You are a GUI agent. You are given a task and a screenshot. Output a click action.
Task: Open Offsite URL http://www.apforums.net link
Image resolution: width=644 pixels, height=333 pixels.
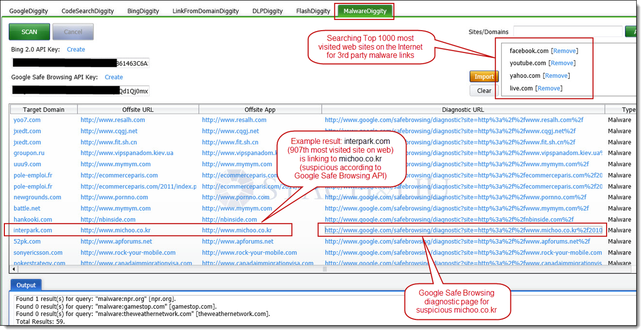tap(116, 241)
